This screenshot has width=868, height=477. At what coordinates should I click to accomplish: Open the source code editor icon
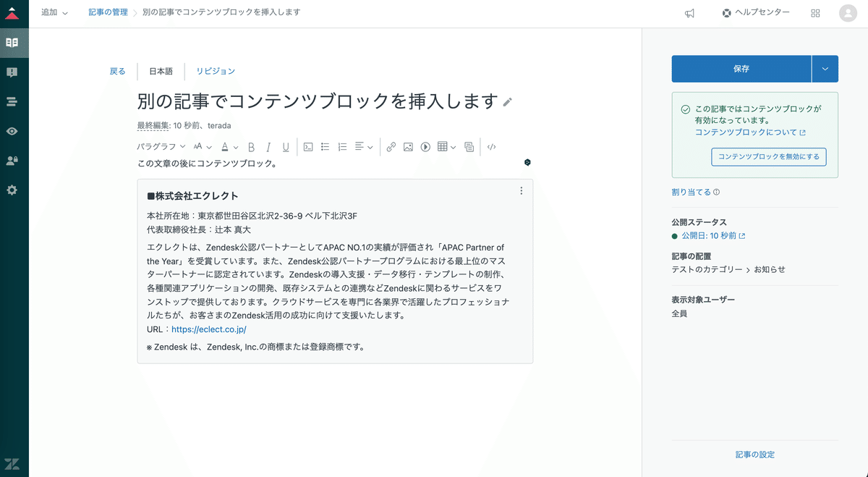point(492,147)
